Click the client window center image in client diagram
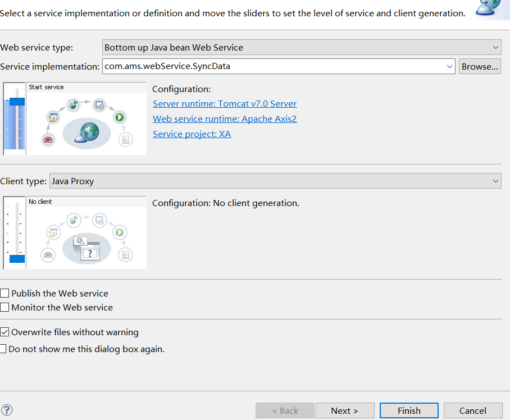Screen dimensions: 510x420 click(87, 249)
